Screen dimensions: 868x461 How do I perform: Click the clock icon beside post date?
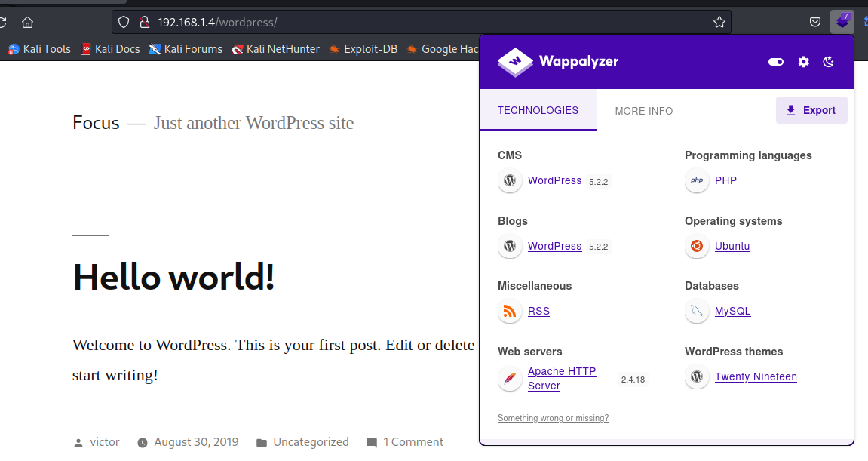pyautogui.click(x=143, y=443)
